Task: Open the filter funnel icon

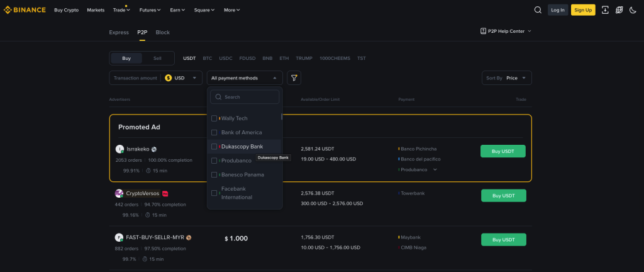Action: [x=294, y=77]
